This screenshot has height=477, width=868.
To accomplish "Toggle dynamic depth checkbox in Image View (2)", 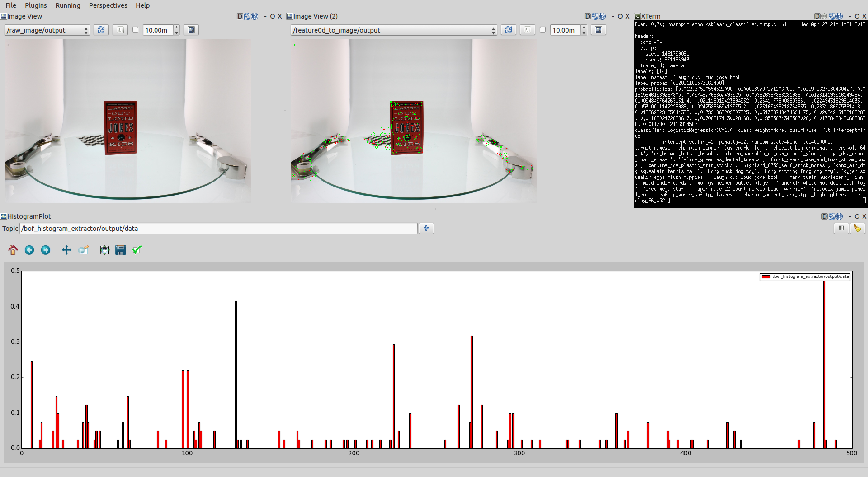I will pyautogui.click(x=542, y=30).
